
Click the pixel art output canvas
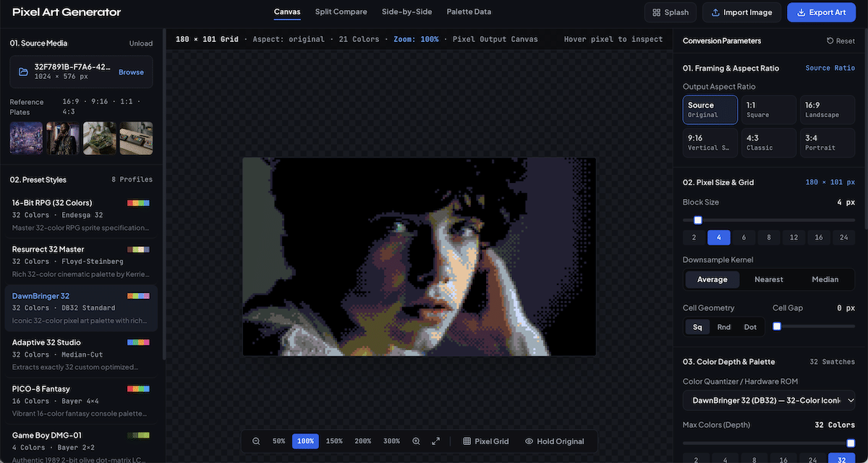tap(419, 257)
